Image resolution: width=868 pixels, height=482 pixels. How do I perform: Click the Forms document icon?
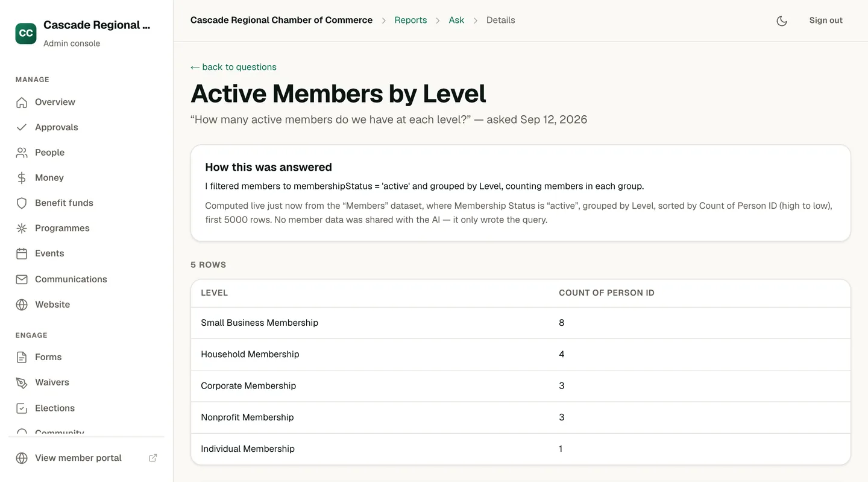pyautogui.click(x=22, y=357)
